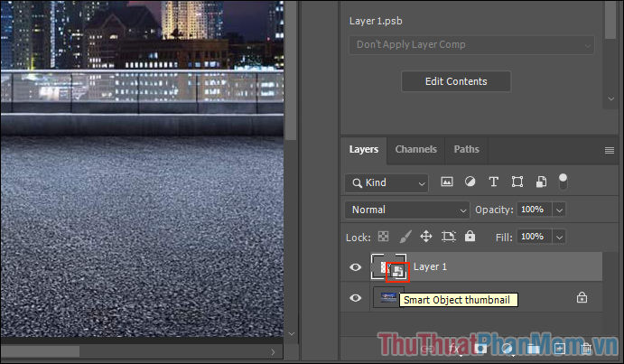Click the Edit Contents button
The width and height of the screenshot is (624, 364).
point(456,81)
